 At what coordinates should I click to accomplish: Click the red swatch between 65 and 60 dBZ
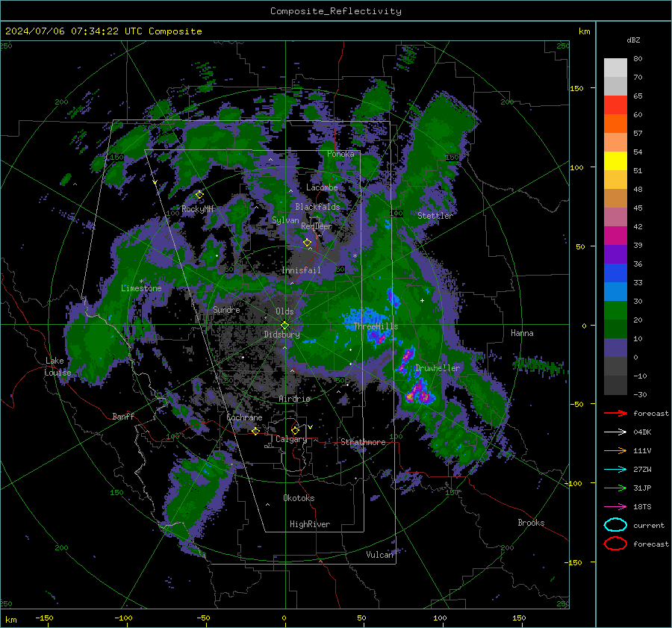615,105
